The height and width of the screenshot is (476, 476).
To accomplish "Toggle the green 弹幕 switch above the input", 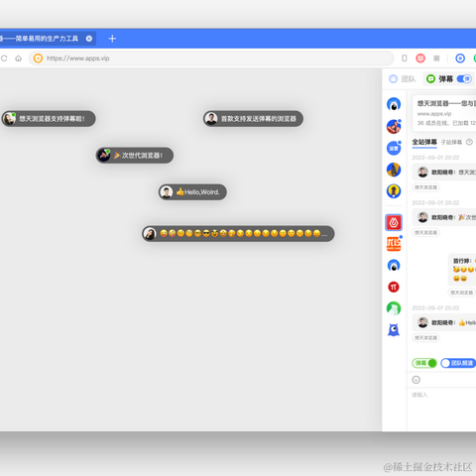I will coord(424,363).
